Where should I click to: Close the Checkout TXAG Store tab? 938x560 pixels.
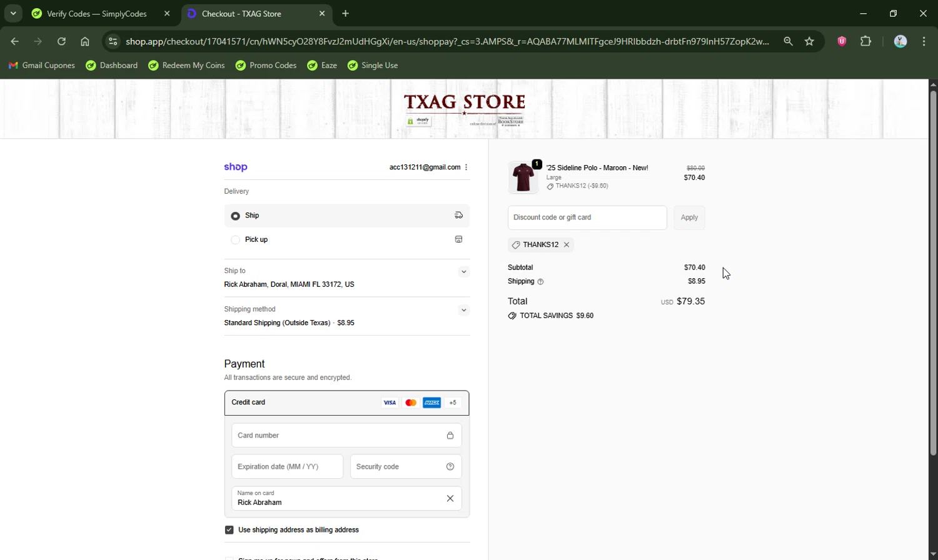321,13
